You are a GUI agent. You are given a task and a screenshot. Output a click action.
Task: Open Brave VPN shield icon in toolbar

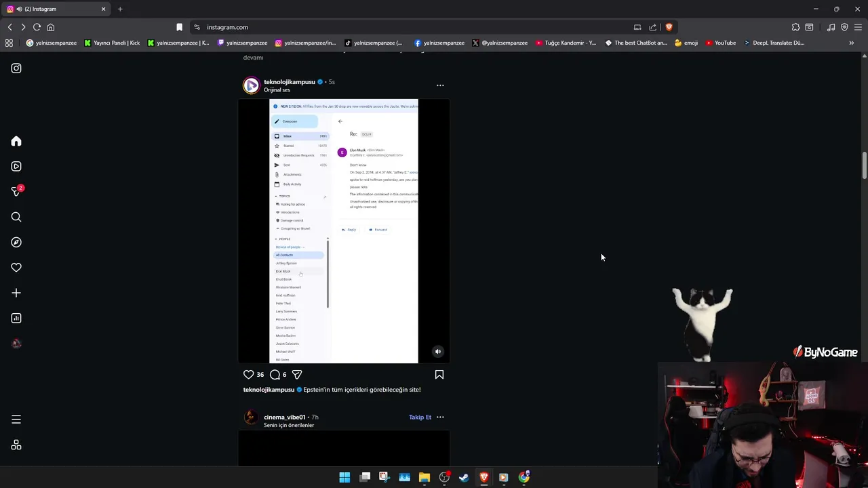coord(844,27)
